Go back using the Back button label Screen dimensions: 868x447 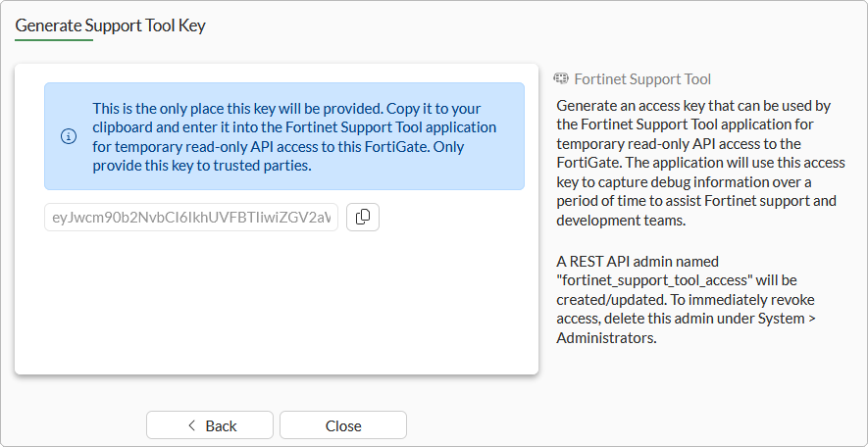[x=222, y=425]
